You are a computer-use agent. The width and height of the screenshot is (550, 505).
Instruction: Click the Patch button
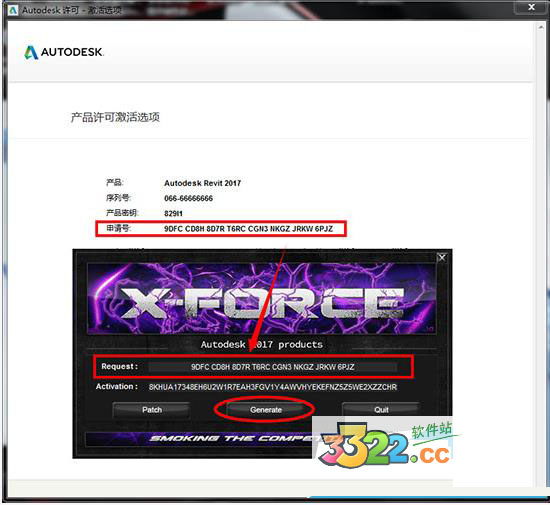click(x=152, y=410)
